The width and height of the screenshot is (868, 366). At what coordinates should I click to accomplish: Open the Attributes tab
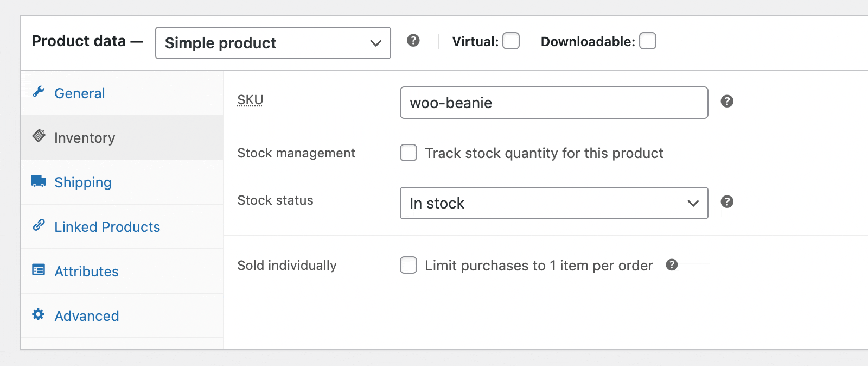pyautogui.click(x=122, y=271)
